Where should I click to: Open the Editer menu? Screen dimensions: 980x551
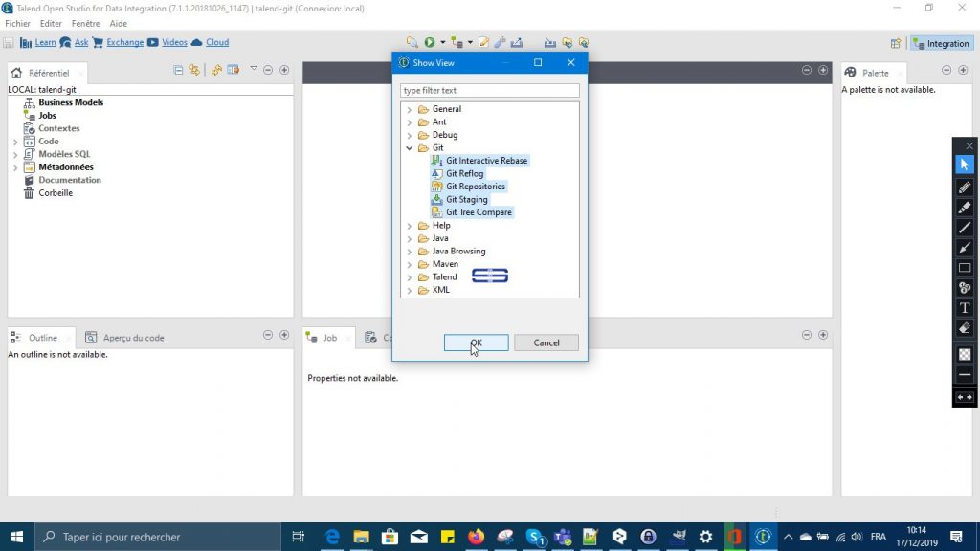pos(51,24)
